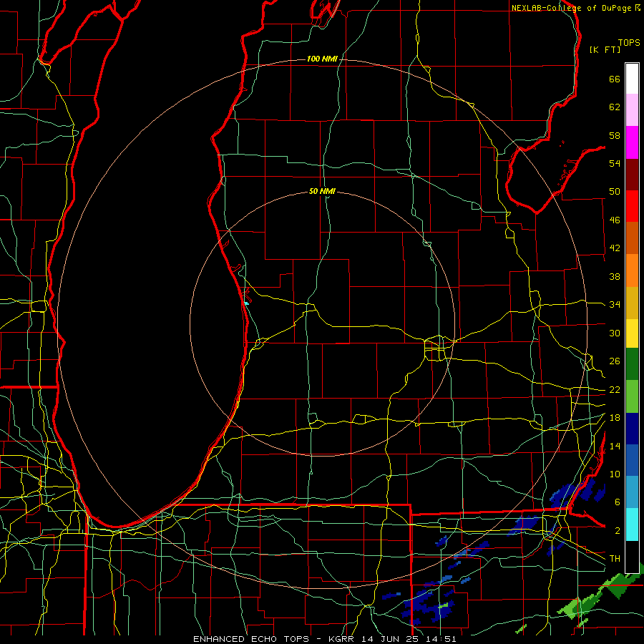Click the legend value 10
The height and width of the screenshot is (644, 644).
tap(615, 474)
